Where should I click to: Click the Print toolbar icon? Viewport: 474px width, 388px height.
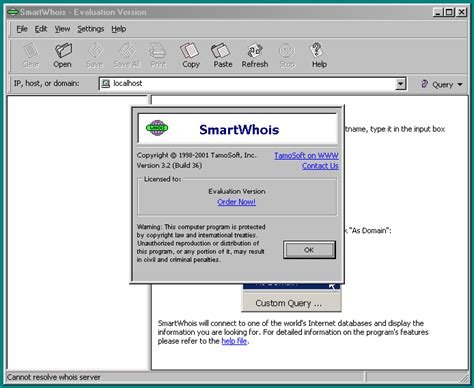[158, 55]
